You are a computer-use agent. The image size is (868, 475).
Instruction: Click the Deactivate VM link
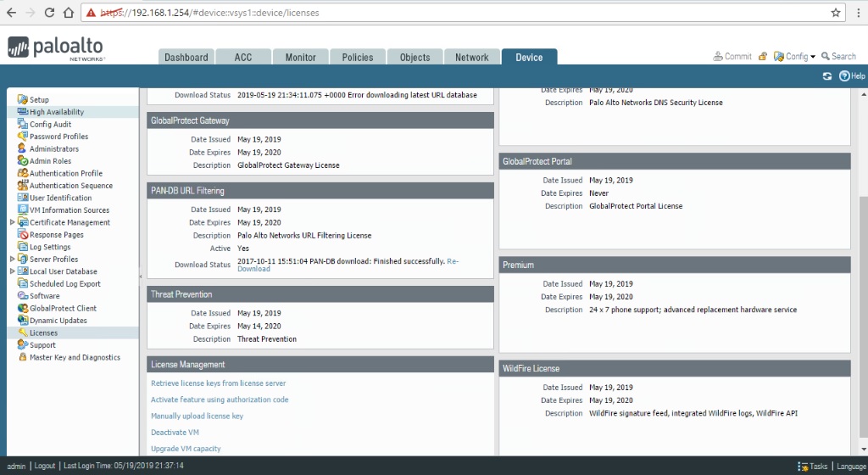coord(175,433)
